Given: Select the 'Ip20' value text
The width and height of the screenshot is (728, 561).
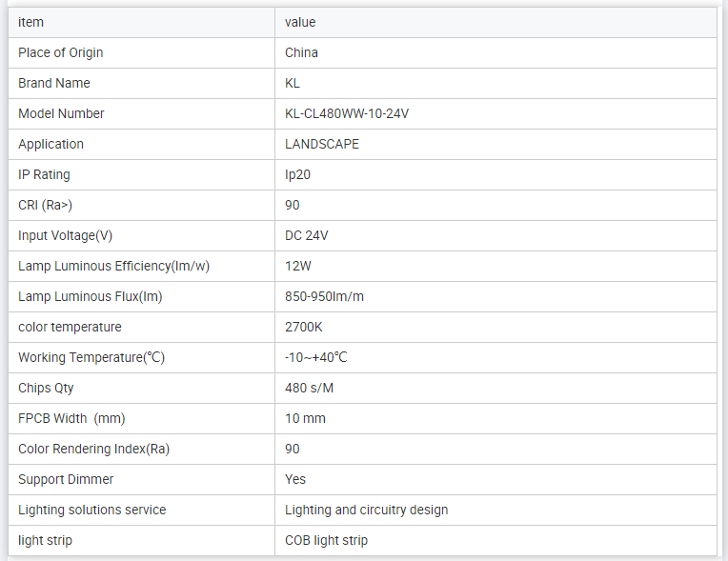Looking at the screenshot, I should coord(298,174).
